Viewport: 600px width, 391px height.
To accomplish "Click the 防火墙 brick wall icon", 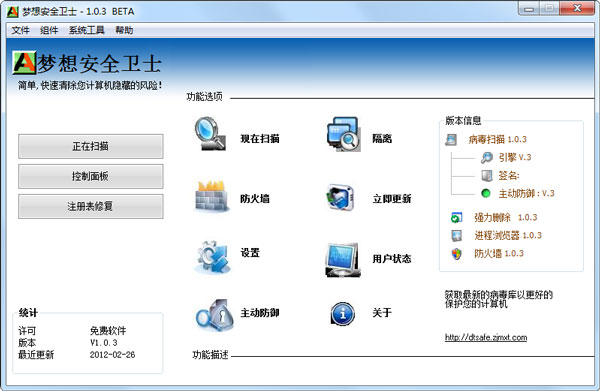I will point(212,196).
